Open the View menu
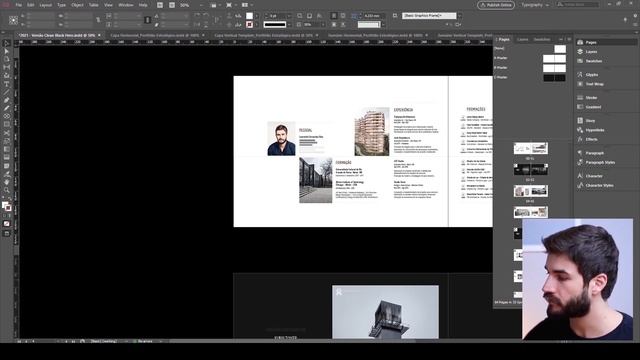This screenshot has height=360, width=640. pyautogui.click(x=108, y=5)
